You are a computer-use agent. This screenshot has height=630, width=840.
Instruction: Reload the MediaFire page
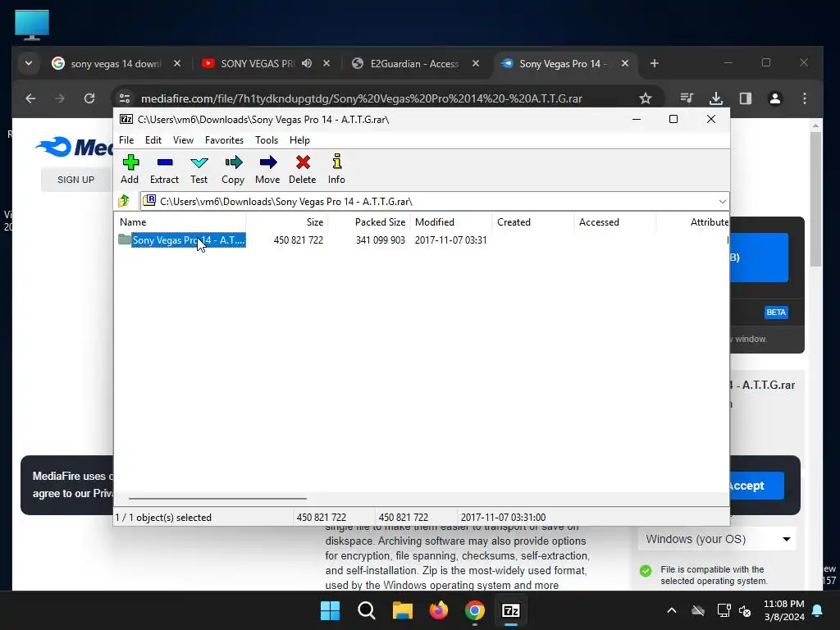[89, 98]
